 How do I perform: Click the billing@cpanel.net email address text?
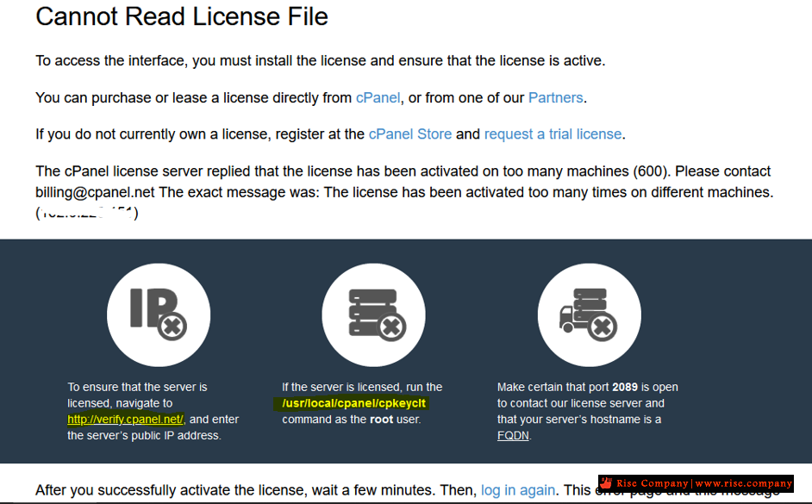(x=95, y=192)
